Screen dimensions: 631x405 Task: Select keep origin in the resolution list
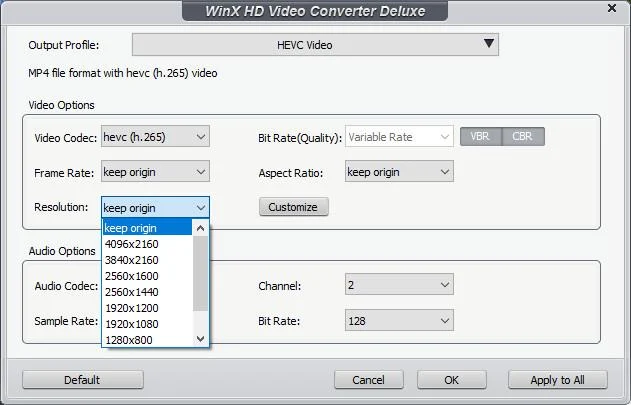148,228
